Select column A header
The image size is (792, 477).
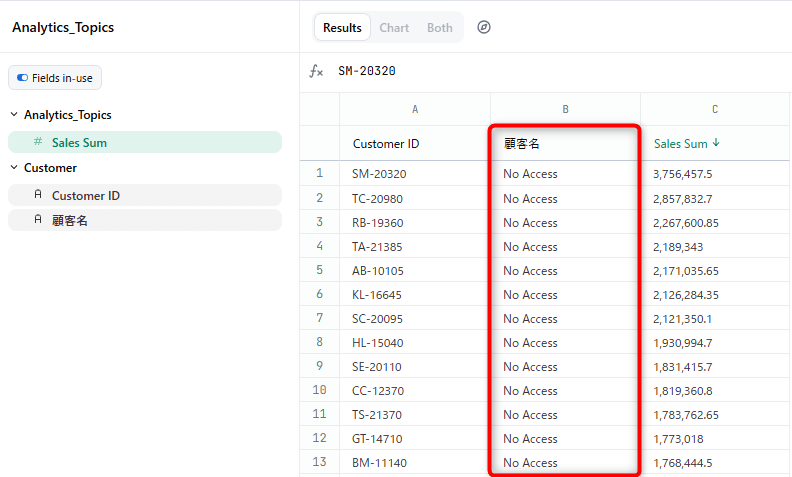point(415,109)
